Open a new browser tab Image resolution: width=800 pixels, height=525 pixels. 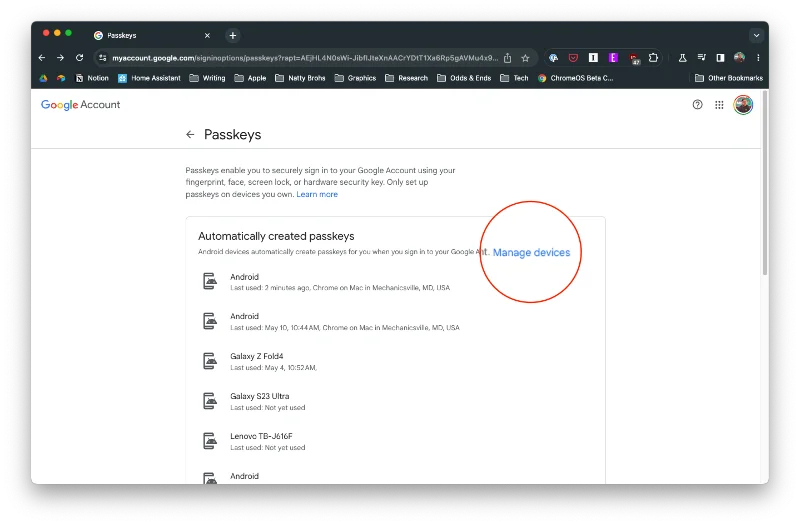pos(233,35)
